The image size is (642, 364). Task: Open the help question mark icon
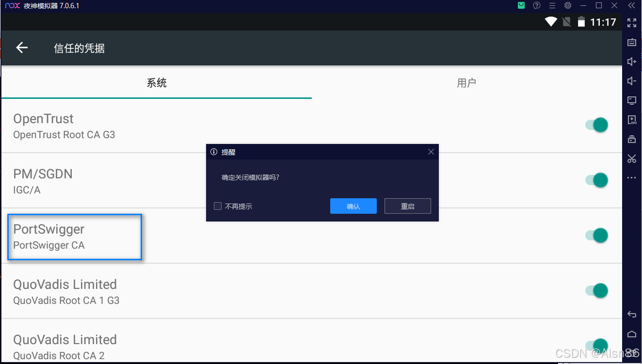537,6
